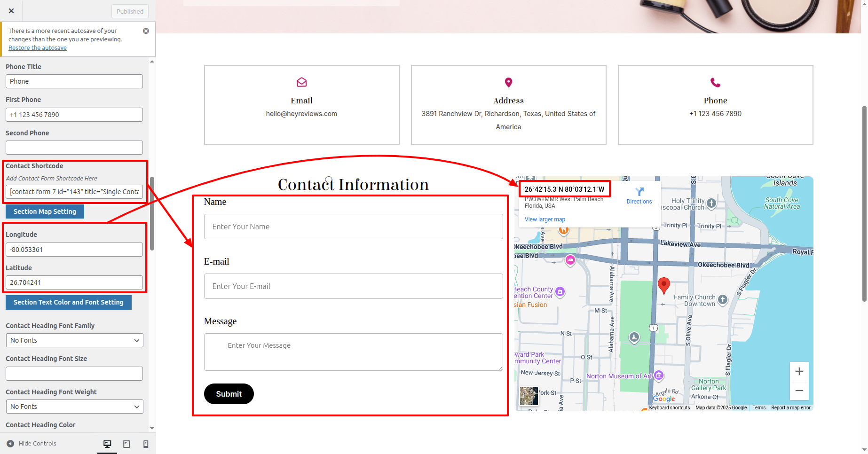Toggle satellite view thumbnail on map
The image size is (868, 454).
coord(529,396)
